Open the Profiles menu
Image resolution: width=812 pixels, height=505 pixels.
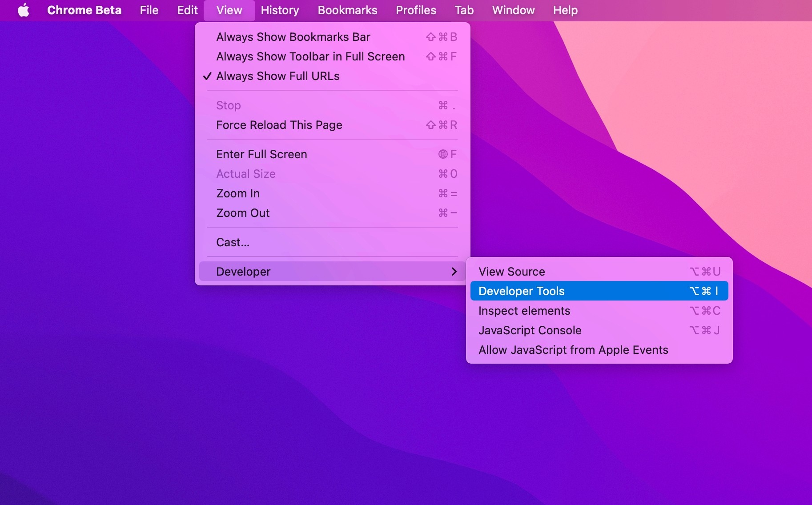(x=416, y=10)
